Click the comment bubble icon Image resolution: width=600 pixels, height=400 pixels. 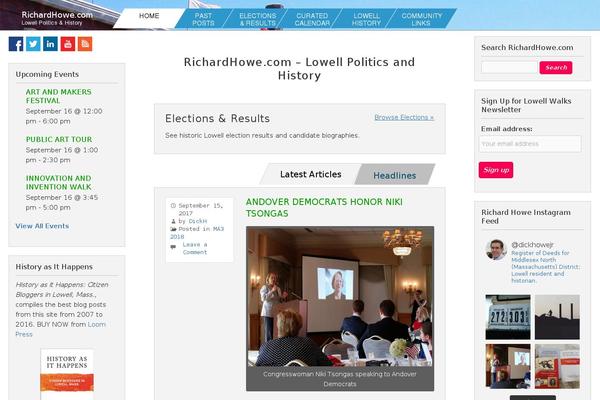tap(173, 247)
